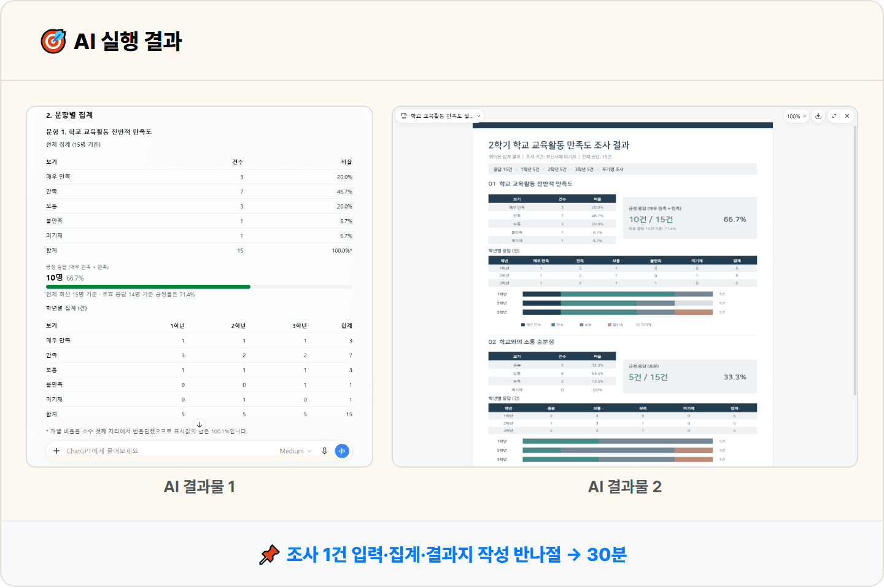
Task: Click the AI 결과물 1 caption
Action: pyautogui.click(x=200, y=487)
